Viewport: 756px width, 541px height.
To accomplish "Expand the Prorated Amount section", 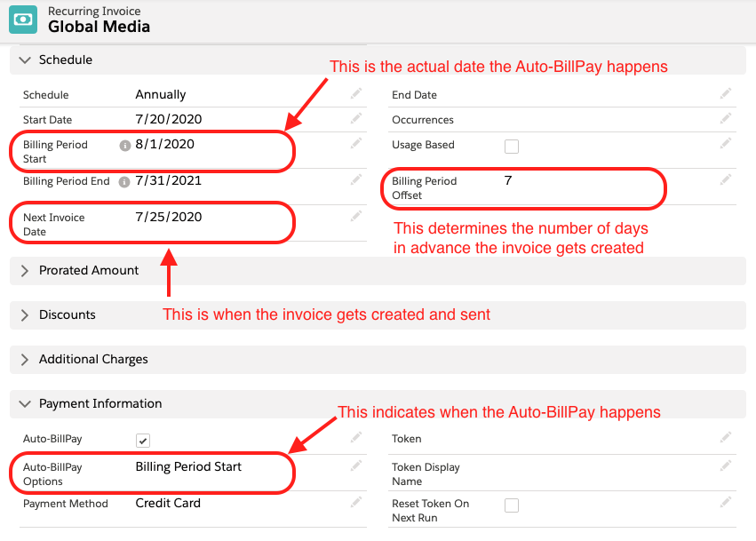I will click(x=25, y=271).
